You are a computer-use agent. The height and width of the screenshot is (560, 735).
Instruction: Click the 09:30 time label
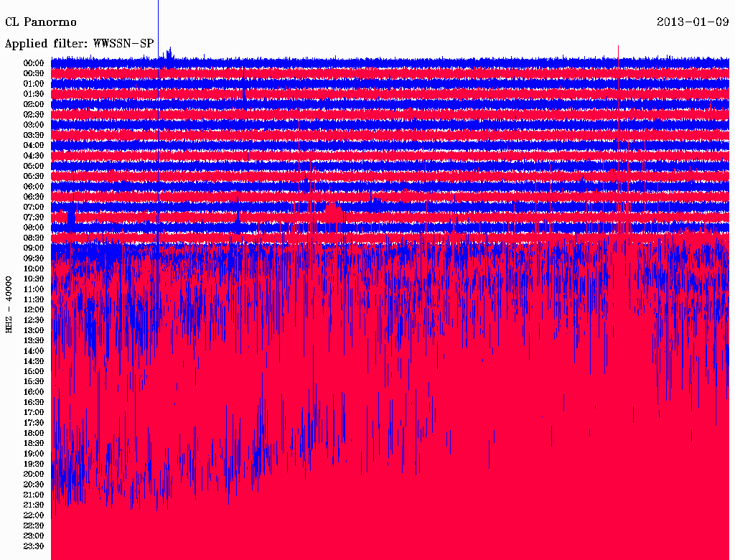[x=34, y=258]
